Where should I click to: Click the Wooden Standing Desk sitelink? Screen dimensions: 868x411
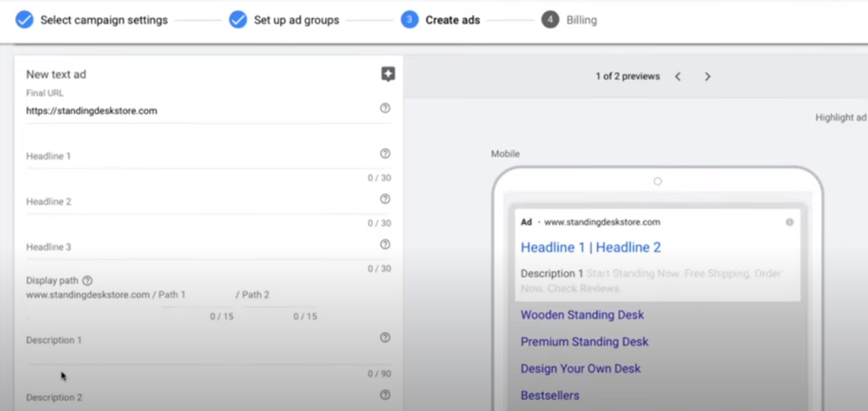(582, 315)
